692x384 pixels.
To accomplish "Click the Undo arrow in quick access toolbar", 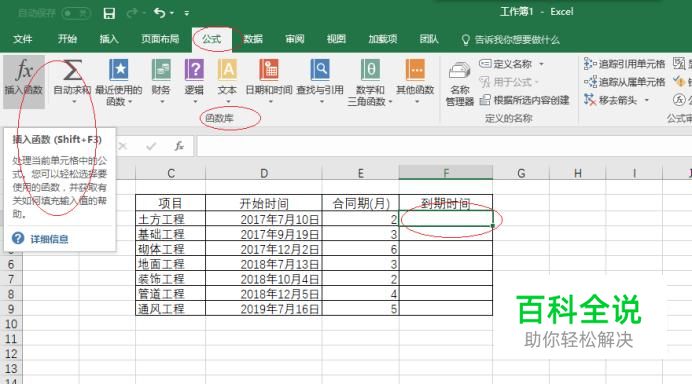I will coord(160,13).
